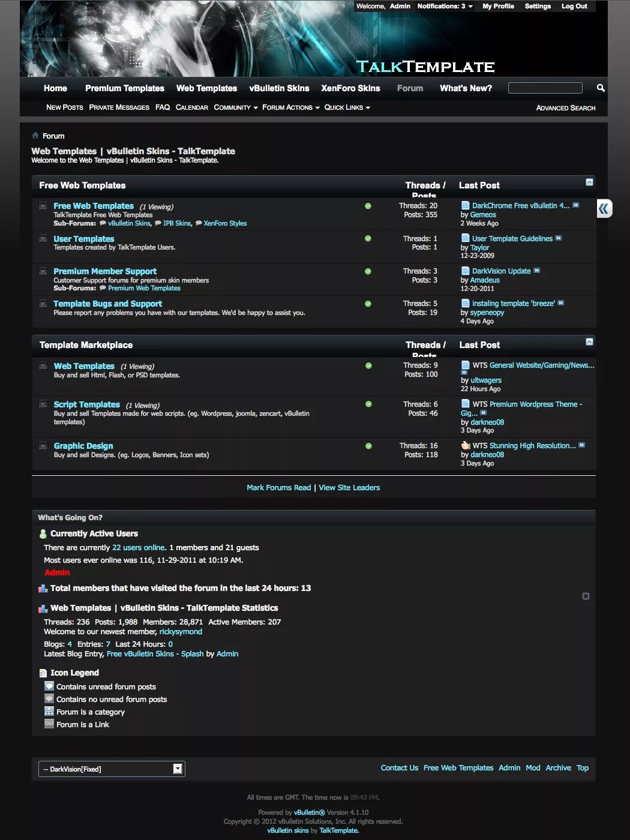
Task: Open the Archive footer link
Action: coord(558,768)
